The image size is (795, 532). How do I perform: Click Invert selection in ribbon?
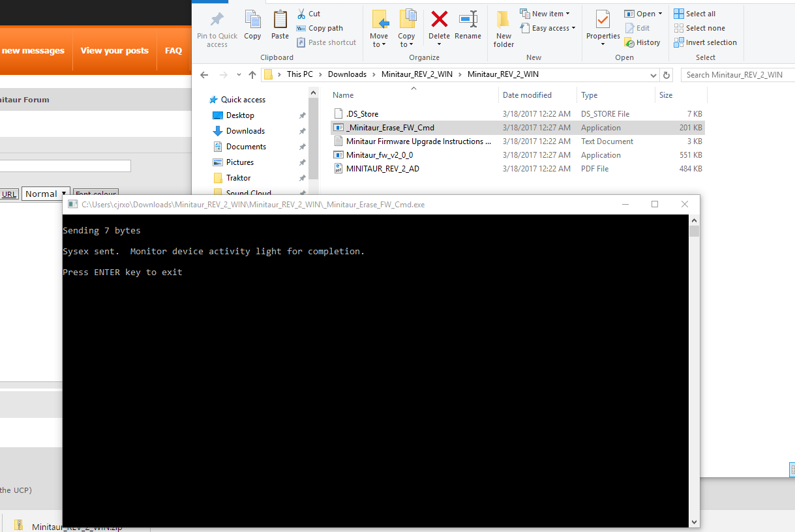click(x=705, y=42)
